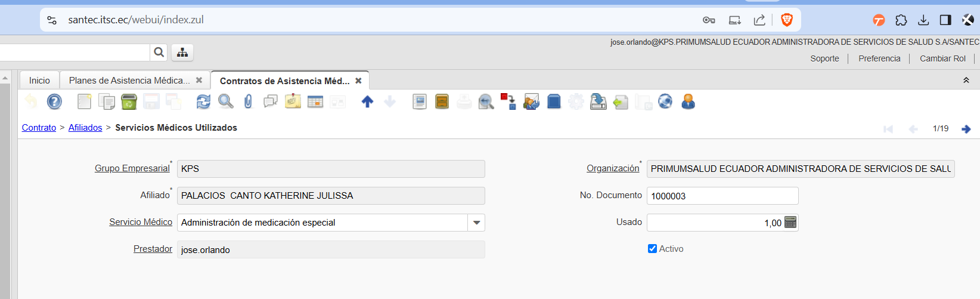The image size is (980, 299).
Task: Create a new record with New icon
Action: 84,102
